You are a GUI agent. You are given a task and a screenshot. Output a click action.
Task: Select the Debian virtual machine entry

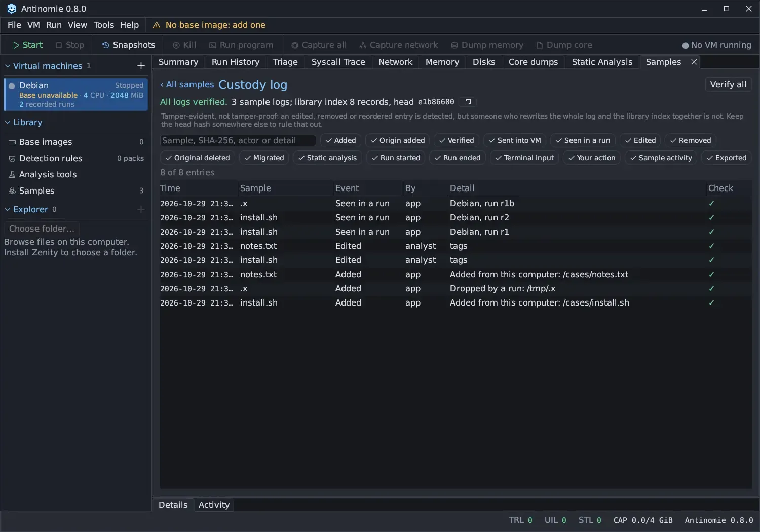coord(76,94)
